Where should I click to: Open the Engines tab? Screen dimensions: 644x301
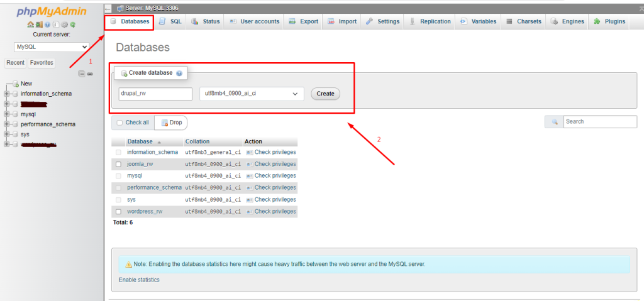[567, 21]
